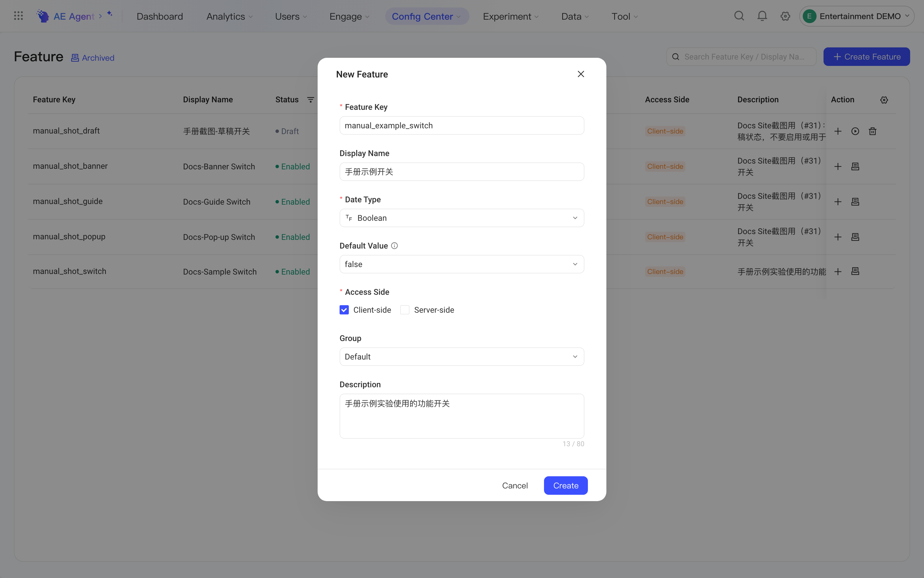The height and width of the screenshot is (578, 924).
Task: Open the Config Center menu
Action: coord(426,16)
